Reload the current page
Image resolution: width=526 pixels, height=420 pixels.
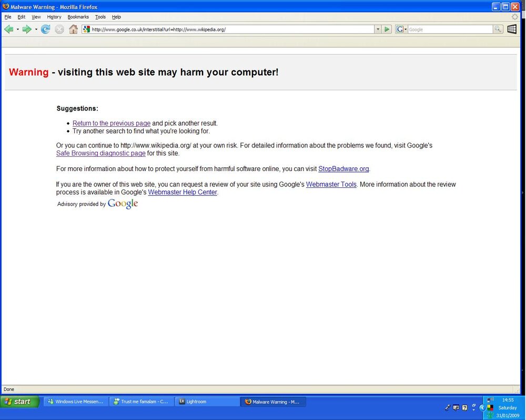45,29
